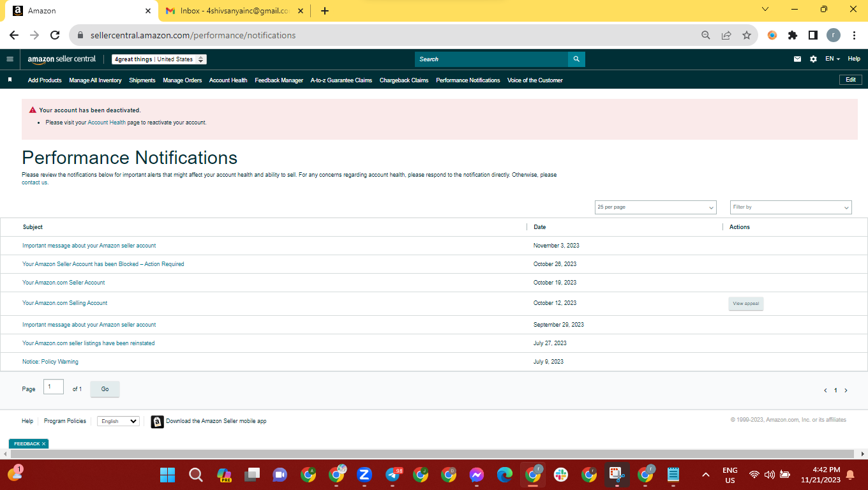Navigate to Manage Orders
The width and height of the screenshot is (868, 490).
point(183,80)
